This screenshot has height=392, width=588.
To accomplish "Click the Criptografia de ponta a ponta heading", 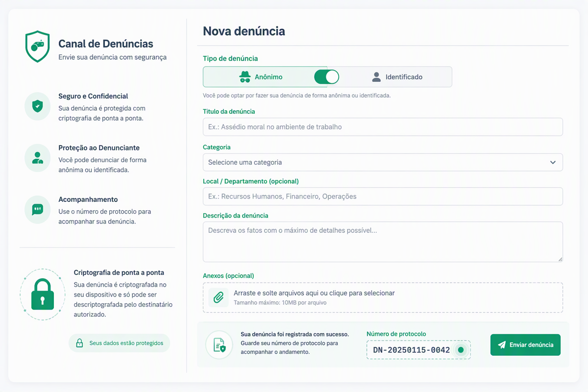I will click(119, 272).
